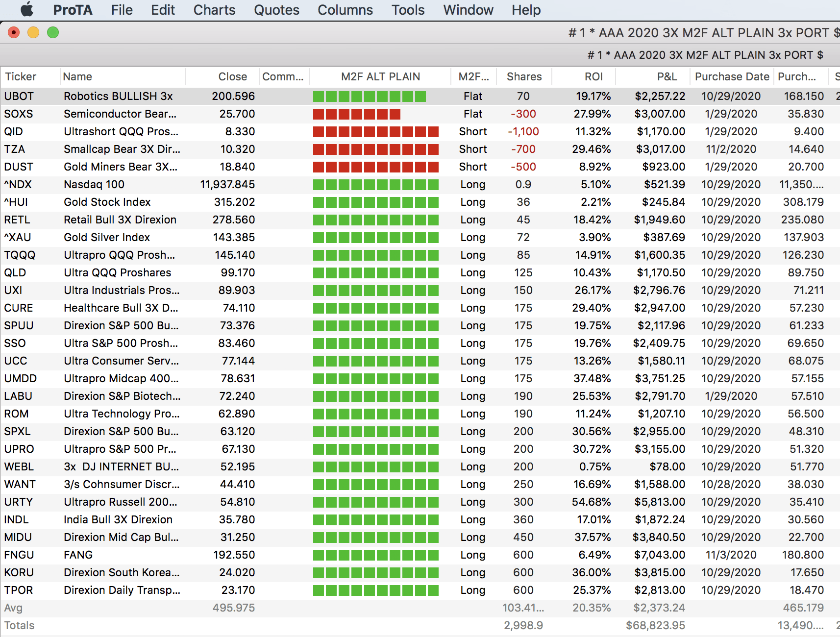The image size is (840, 637).
Task: Select the UBOT ticker row
Action: tap(420, 96)
